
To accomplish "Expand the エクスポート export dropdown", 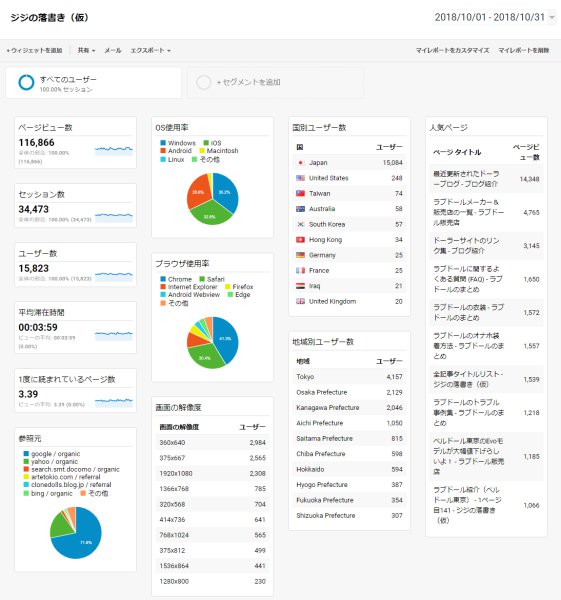I will [150, 50].
